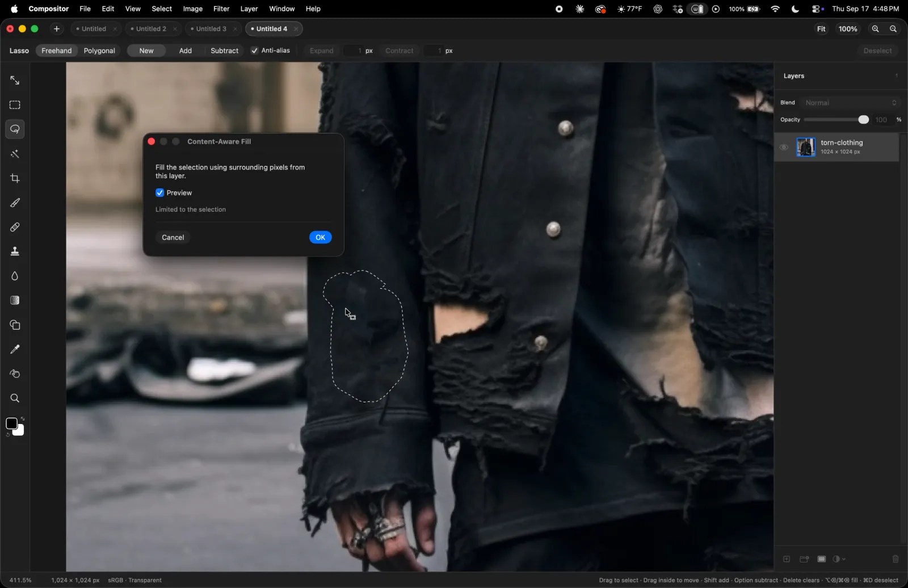
Task: Open the adjustment layer dropdown
Action: click(x=839, y=559)
